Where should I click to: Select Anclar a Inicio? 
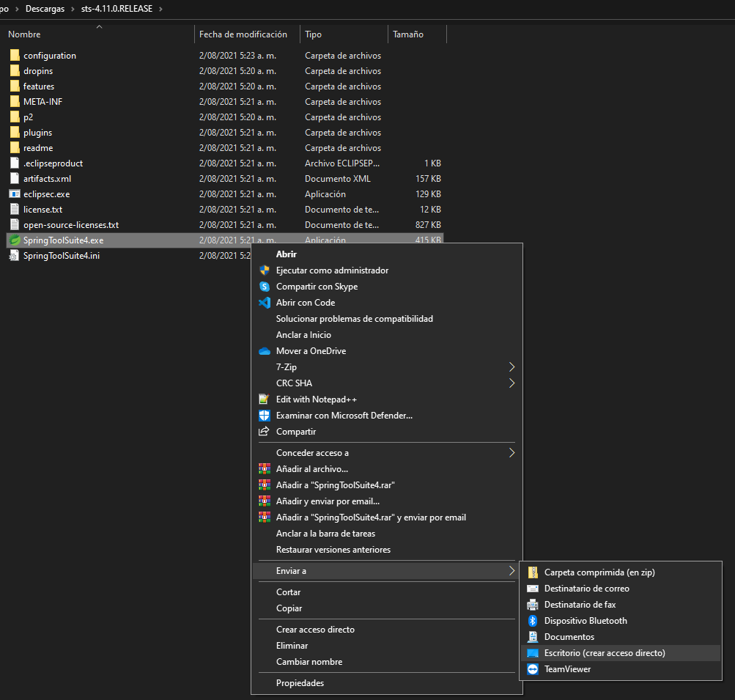[304, 335]
